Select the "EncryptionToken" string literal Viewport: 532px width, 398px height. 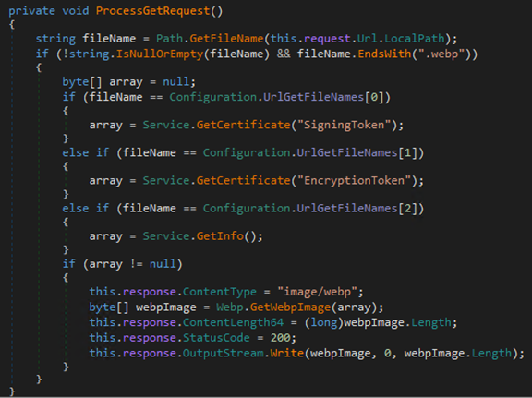pyautogui.click(x=355, y=180)
